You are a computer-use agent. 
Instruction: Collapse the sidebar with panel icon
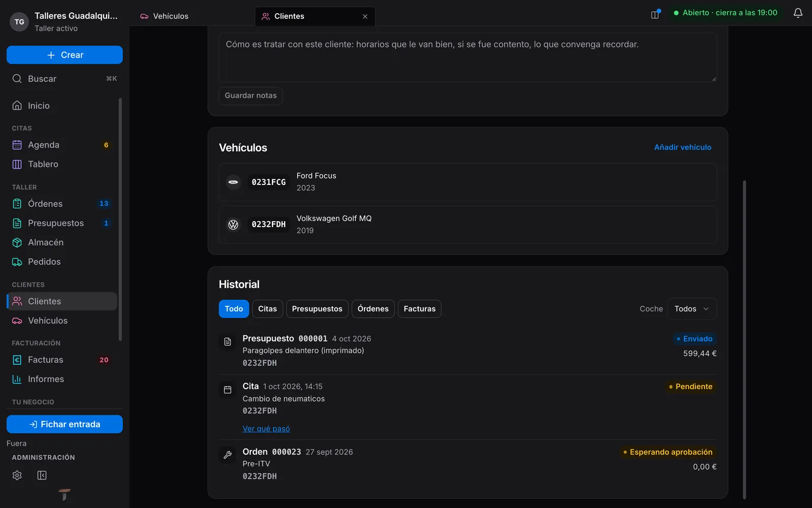(42, 475)
